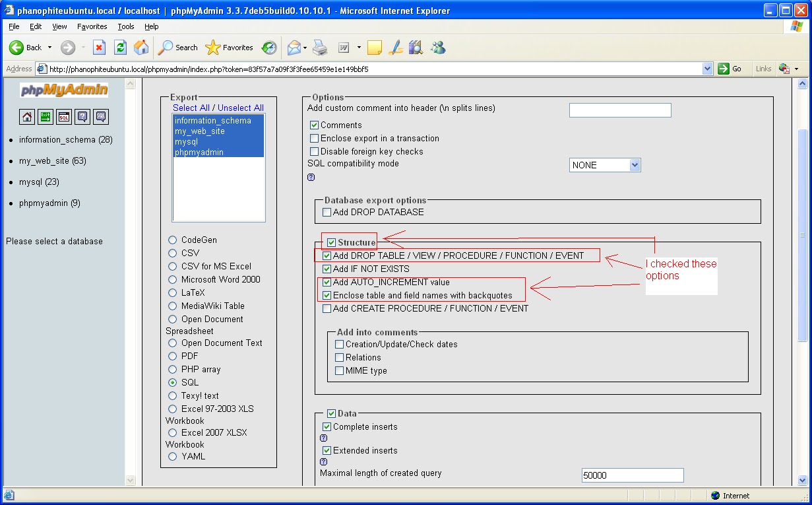Select the PDF export format radio
The image size is (812, 505).
[x=173, y=356]
